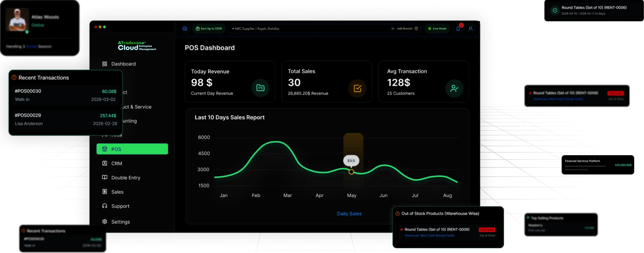Click the Earn Up to $200 button
The width and height of the screenshot is (644, 253).
[209, 29]
